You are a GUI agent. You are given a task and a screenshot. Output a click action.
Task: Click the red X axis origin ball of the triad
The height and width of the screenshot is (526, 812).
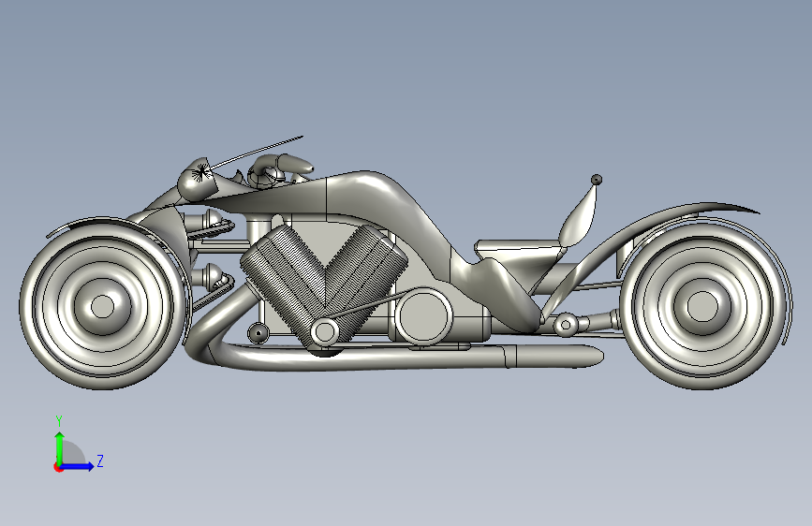[57, 467]
